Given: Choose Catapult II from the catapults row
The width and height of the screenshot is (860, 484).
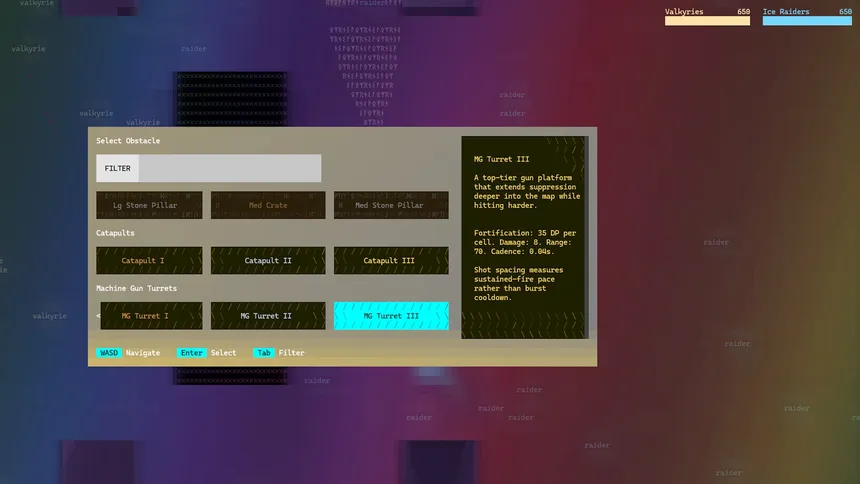Looking at the screenshot, I should (x=268, y=261).
